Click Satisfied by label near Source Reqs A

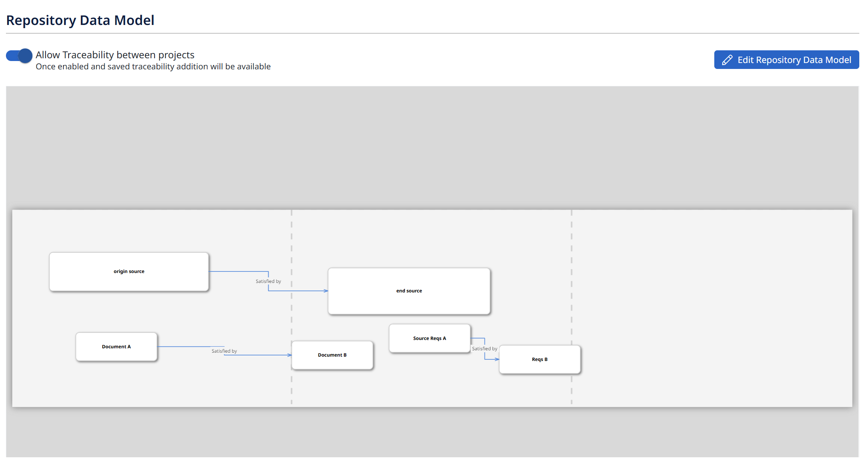point(485,349)
